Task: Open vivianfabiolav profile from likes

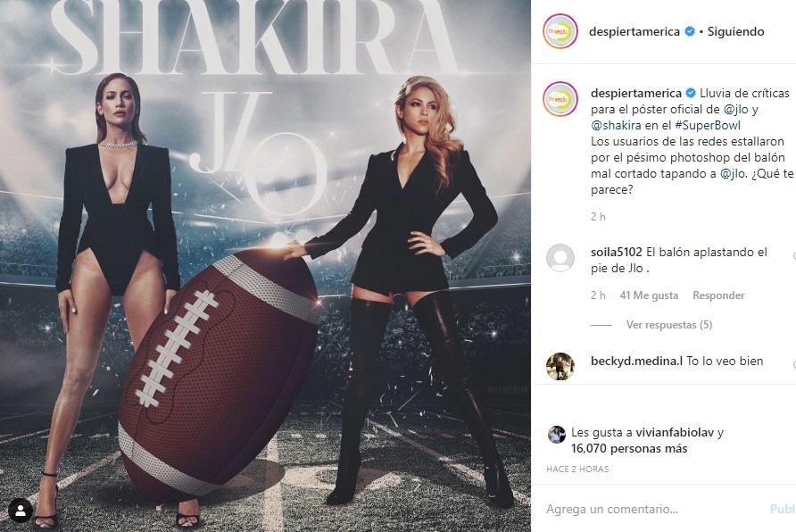Action: click(675, 433)
